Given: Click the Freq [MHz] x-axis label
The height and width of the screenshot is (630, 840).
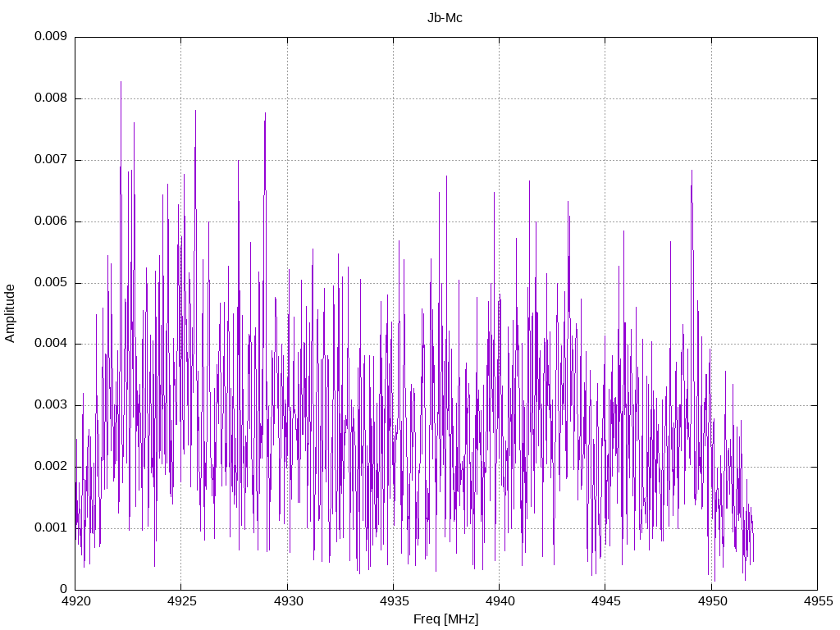Looking at the screenshot, I should (x=445, y=619).
